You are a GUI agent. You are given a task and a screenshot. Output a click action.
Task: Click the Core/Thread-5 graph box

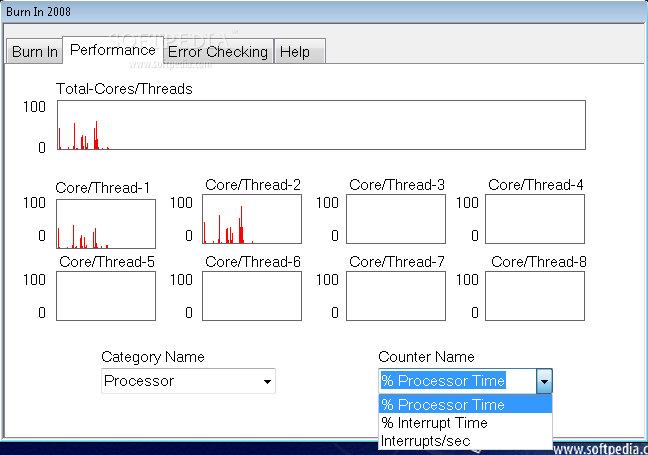pos(106,296)
